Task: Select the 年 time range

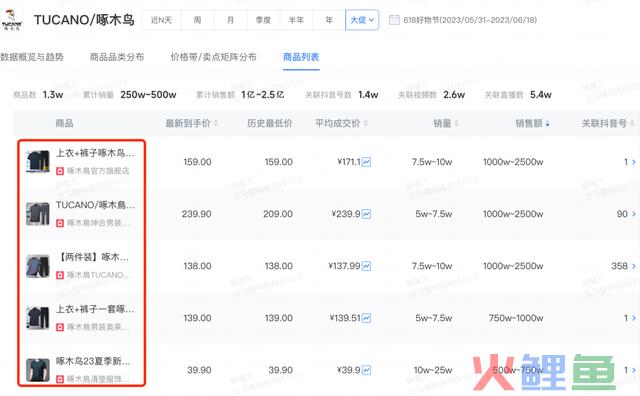Action: click(x=329, y=20)
